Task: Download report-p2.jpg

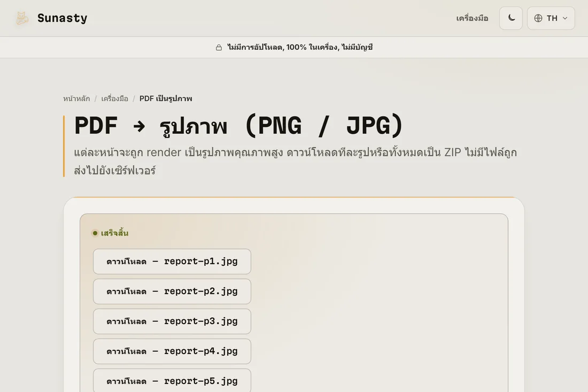Action: (x=172, y=291)
